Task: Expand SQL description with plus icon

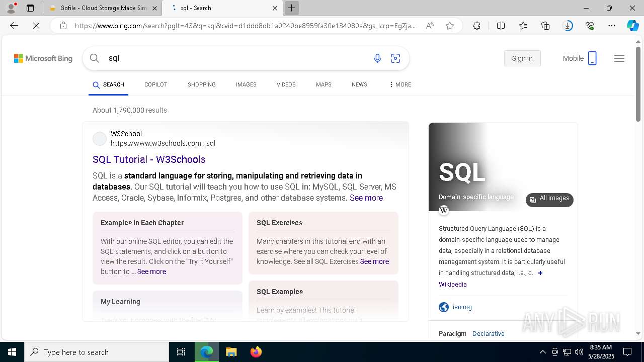Action: point(540,273)
